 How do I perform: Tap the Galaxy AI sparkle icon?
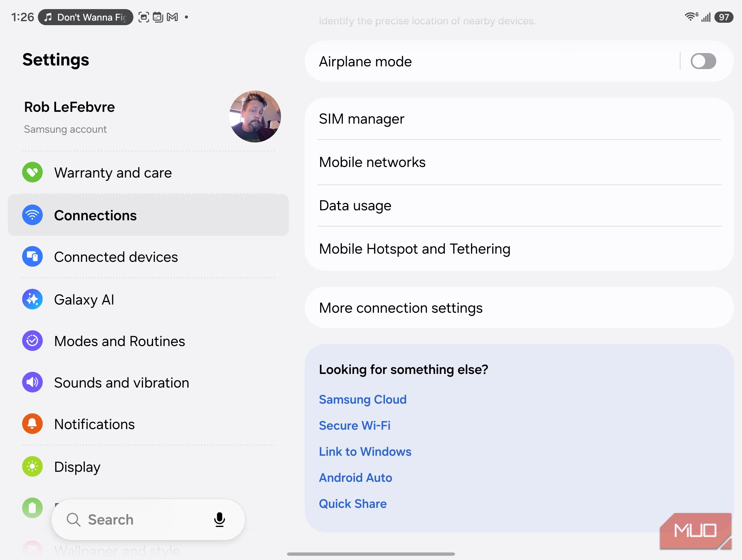32,299
